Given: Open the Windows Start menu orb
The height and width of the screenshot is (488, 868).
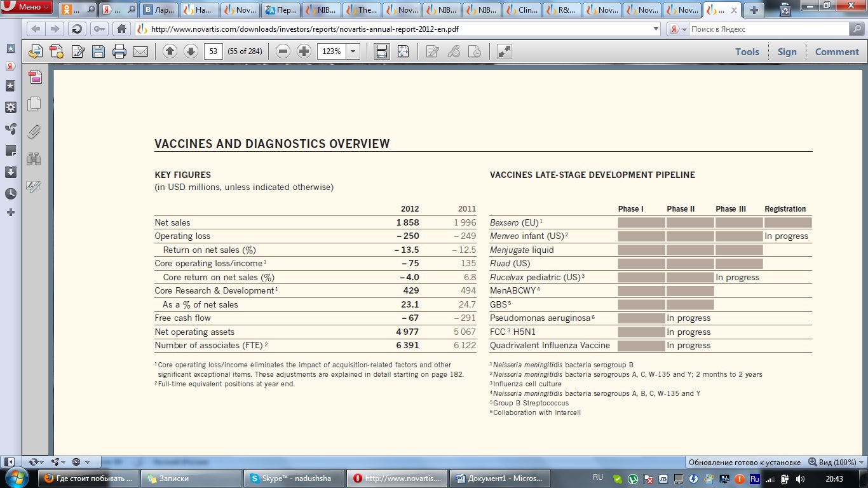Looking at the screenshot, I should coord(17,478).
